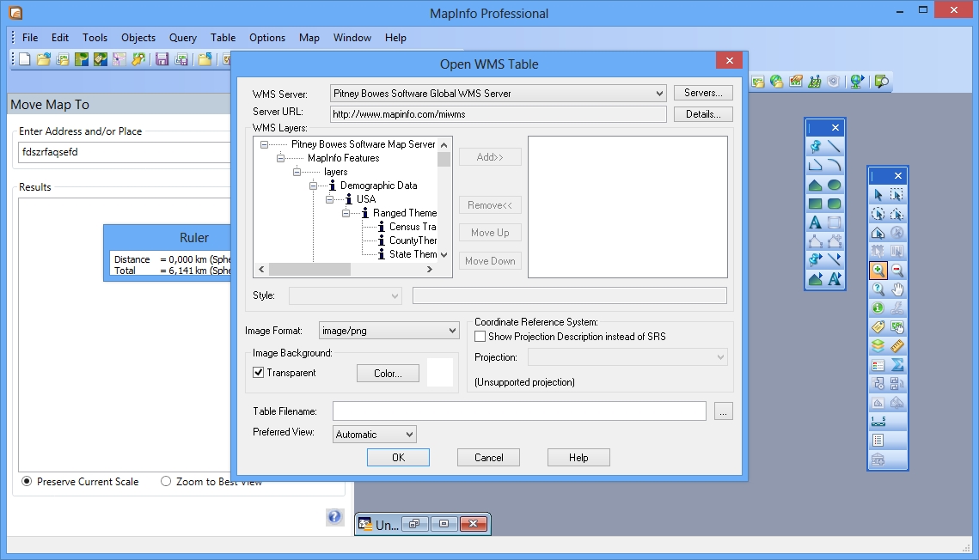Viewport: 979px width, 560px height.
Task: Click the Enter Address and/or Place field
Action: (125, 152)
